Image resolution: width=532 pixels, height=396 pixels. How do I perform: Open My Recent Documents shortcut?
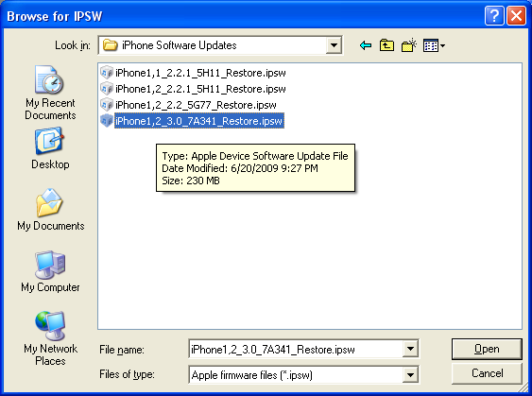(x=50, y=93)
